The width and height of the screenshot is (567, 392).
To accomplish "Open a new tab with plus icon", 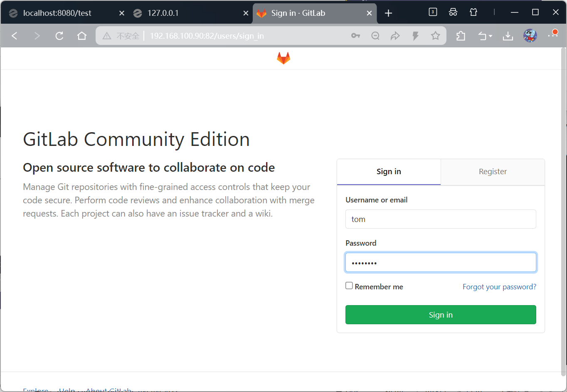I will click(388, 13).
